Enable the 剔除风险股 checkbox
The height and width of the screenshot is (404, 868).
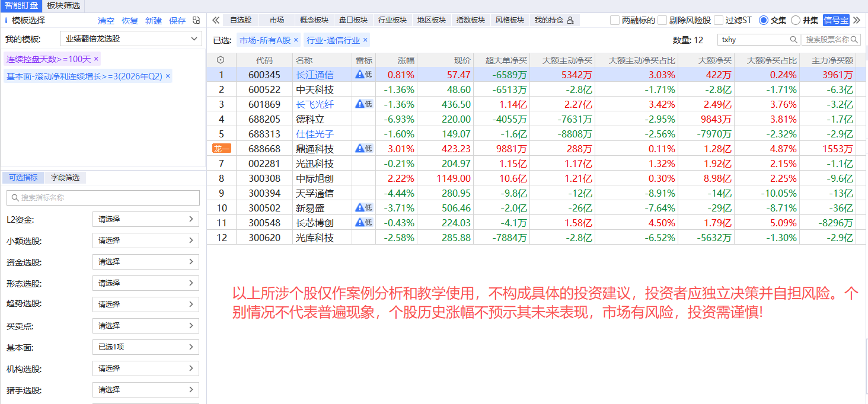[x=662, y=20]
